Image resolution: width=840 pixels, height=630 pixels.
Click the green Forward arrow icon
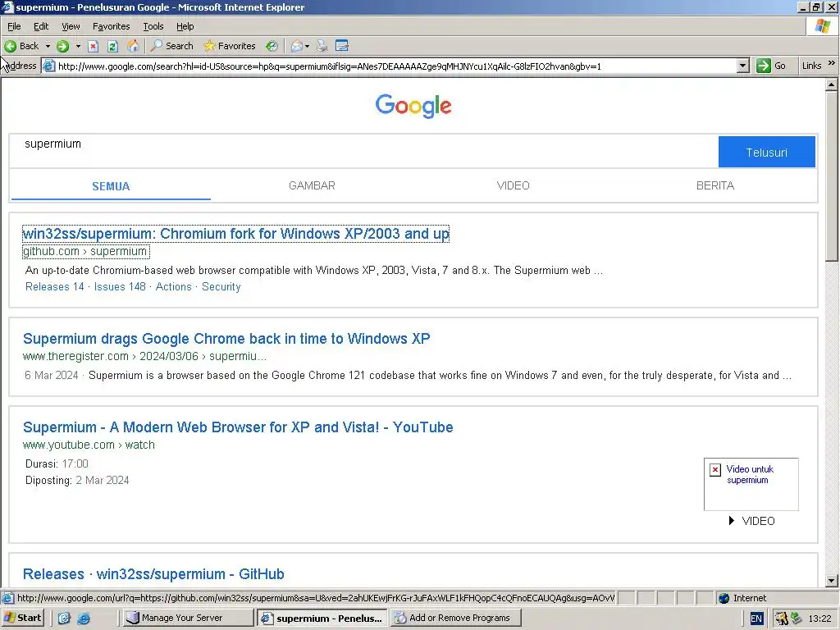(62, 46)
